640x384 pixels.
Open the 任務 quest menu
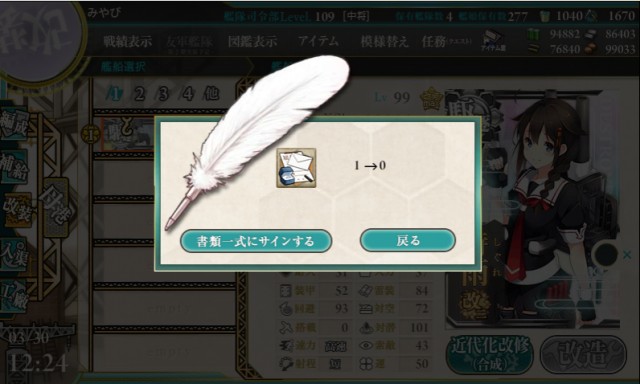pos(447,41)
